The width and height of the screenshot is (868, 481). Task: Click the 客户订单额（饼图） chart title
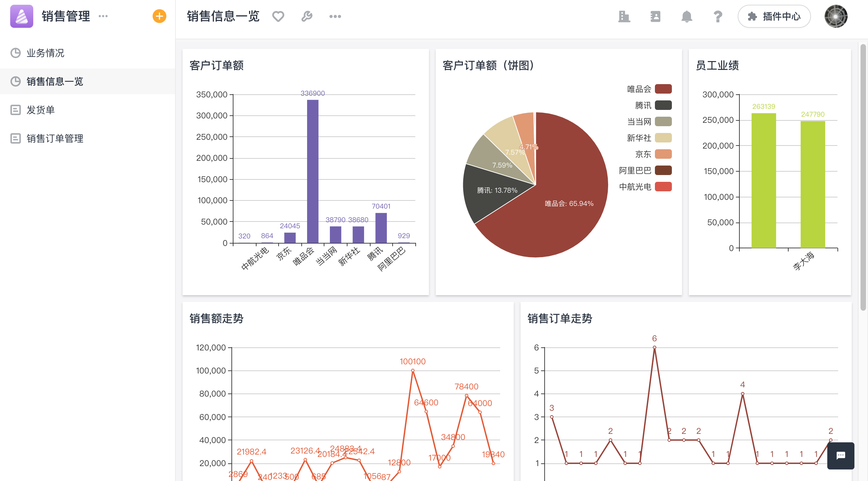click(489, 65)
